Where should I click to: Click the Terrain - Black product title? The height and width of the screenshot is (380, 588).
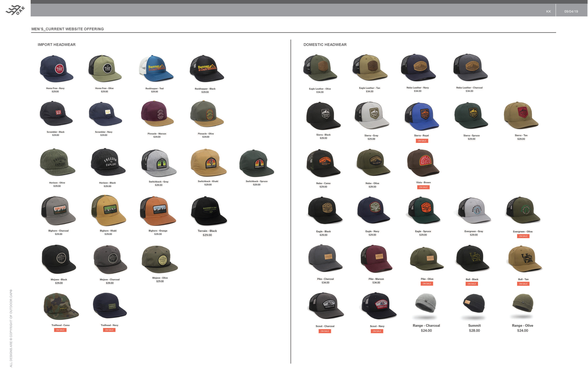pos(207,231)
